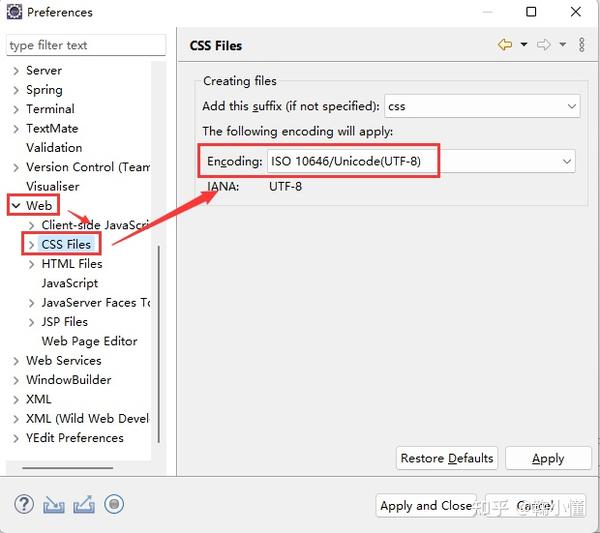Select Web Page Editor tree item

(x=89, y=341)
